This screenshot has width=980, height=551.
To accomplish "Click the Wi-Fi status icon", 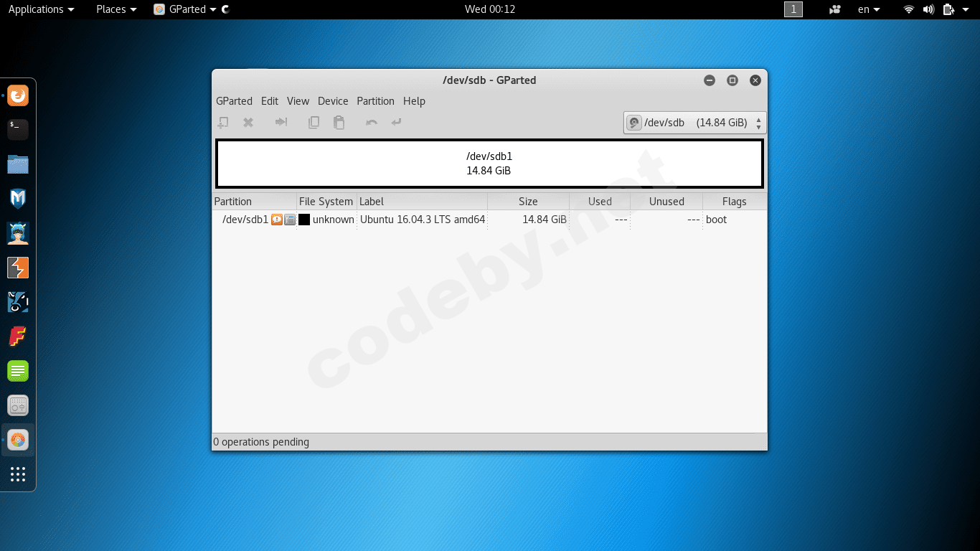I will [x=909, y=9].
